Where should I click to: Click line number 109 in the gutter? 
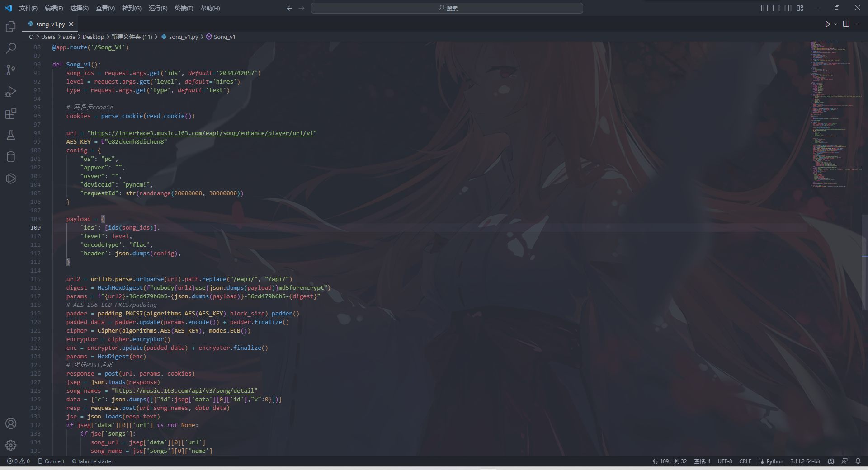(x=35, y=227)
